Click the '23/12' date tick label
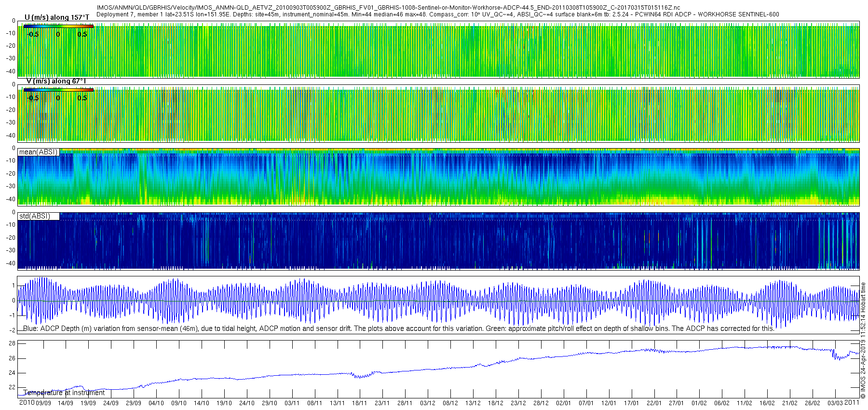868x410 pixels. click(x=518, y=403)
